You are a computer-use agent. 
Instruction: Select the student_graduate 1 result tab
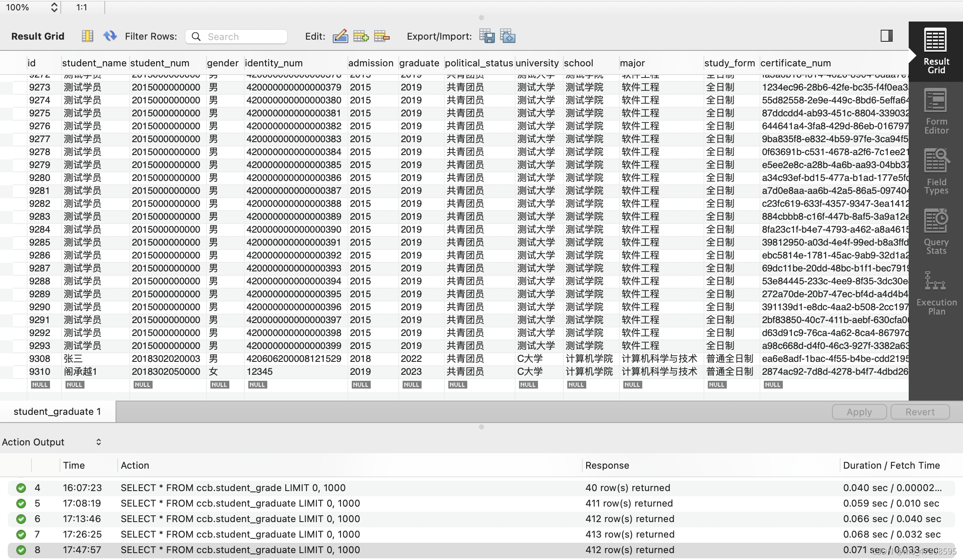[57, 411]
